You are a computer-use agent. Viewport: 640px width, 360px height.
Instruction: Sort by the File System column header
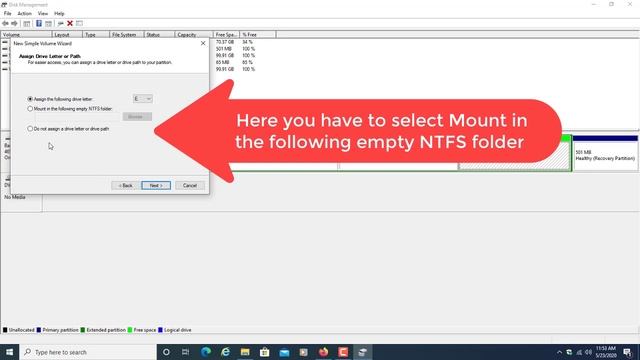pyautogui.click(x=127, y=35)
